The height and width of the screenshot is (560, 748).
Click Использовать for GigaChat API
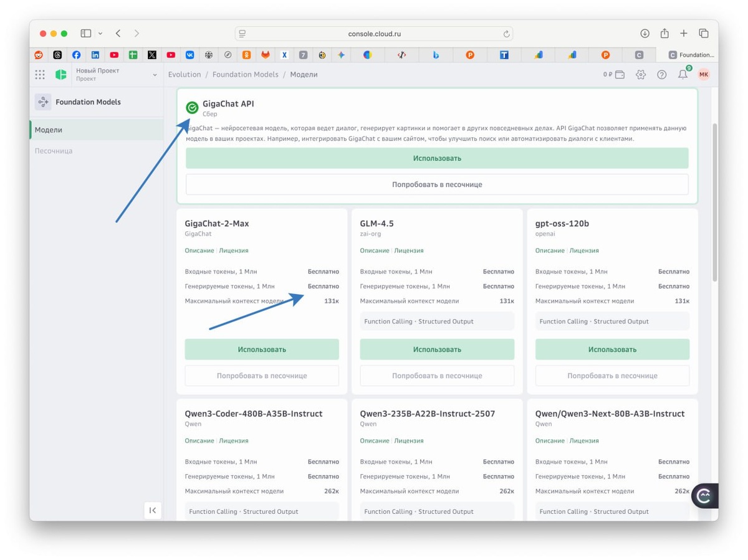tap(437, 158)
